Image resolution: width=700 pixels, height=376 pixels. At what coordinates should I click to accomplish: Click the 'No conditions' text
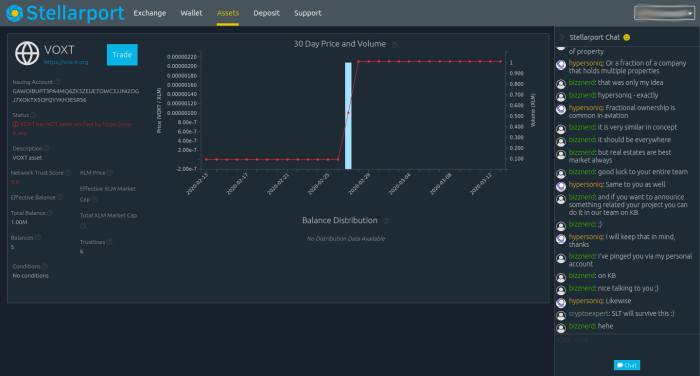(30, 276)
